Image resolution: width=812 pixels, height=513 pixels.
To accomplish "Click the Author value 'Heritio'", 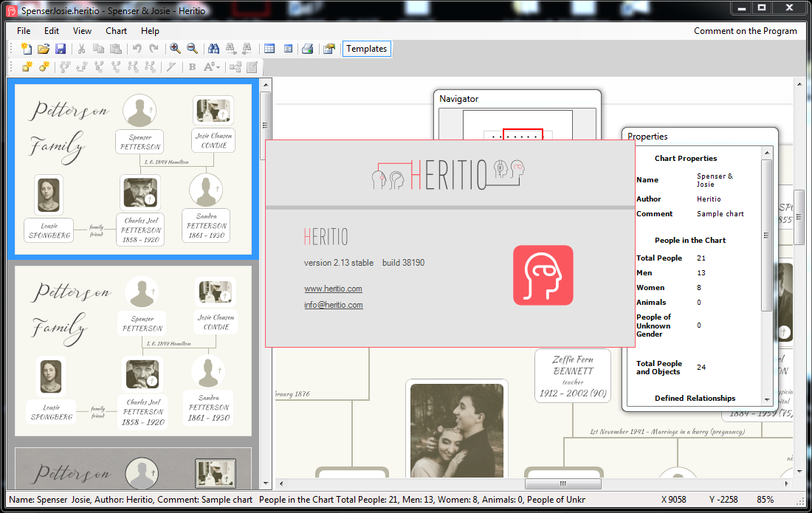I will click(x=709, y=199).
